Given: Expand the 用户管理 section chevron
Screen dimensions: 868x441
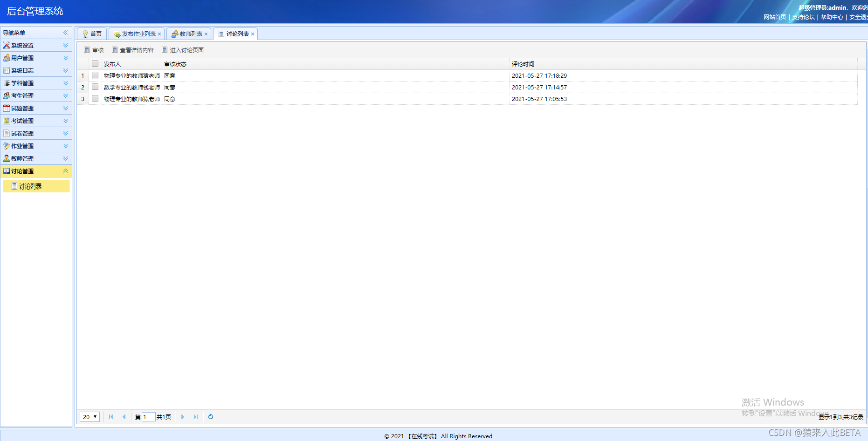Looking at the screenshot, I should [x=66, y=58].
